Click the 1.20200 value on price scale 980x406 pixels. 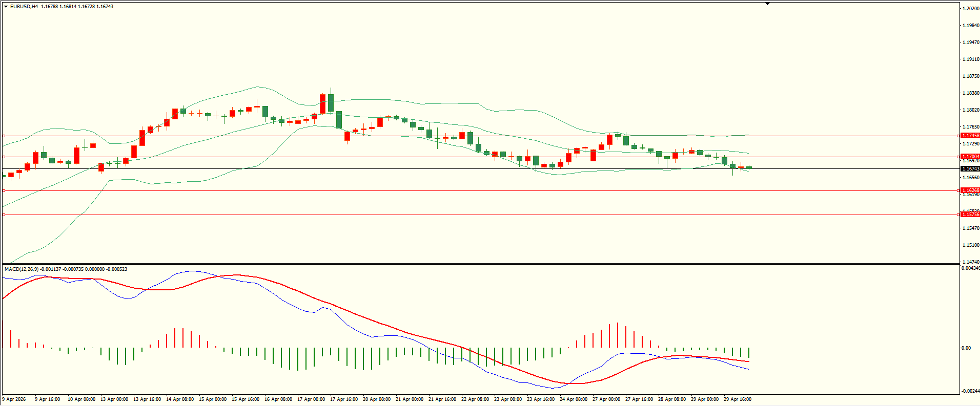pos(970,9)
